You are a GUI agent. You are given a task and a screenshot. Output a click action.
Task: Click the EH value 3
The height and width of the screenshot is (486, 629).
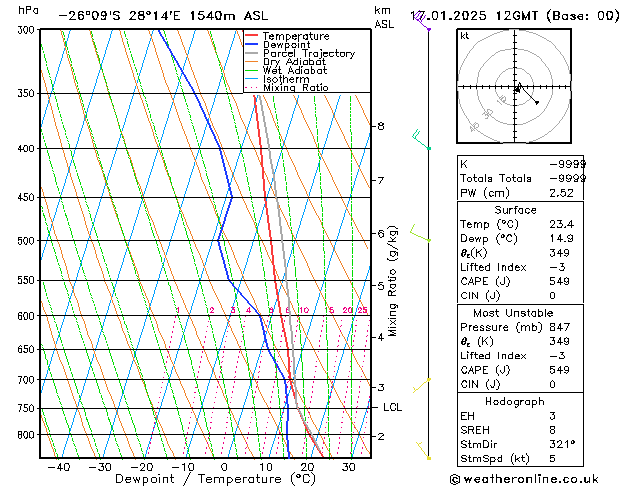pos(552,416)
